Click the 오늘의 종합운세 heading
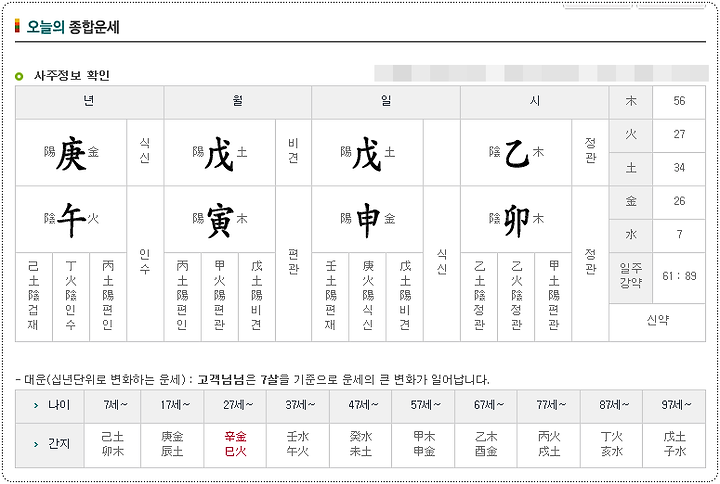Image resolution: width=720 pixels, height=484 pixels. [x=73, y=27]
